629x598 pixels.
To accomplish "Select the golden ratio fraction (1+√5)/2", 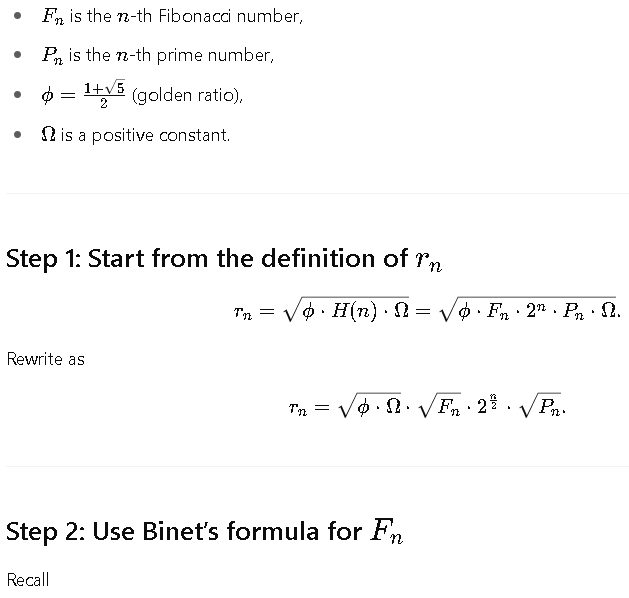I will [x=104, y=94].
